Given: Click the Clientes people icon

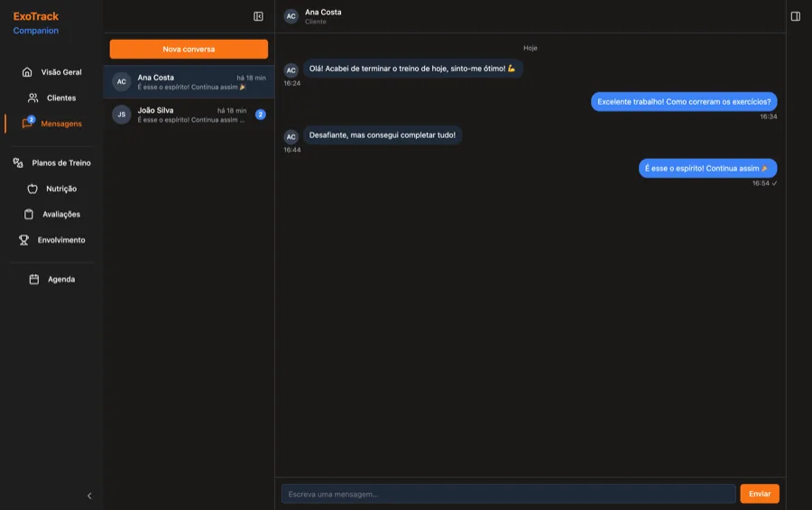Looking at the screenshot, I should click(32, 98).
